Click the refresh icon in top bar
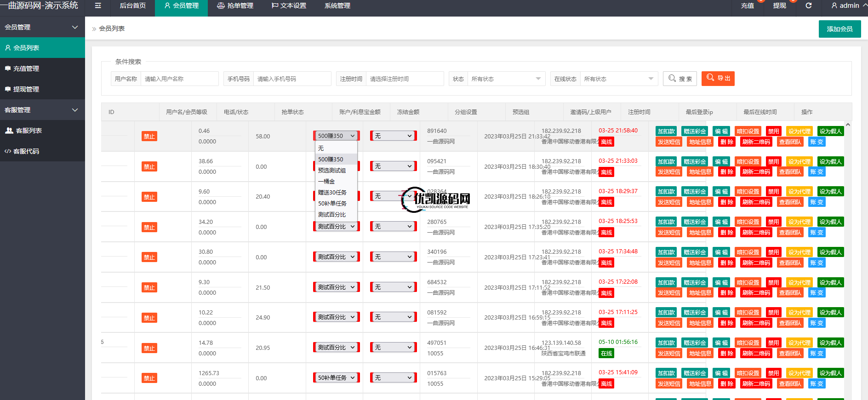Screen dimensions: 868x400 click(808, 6)
